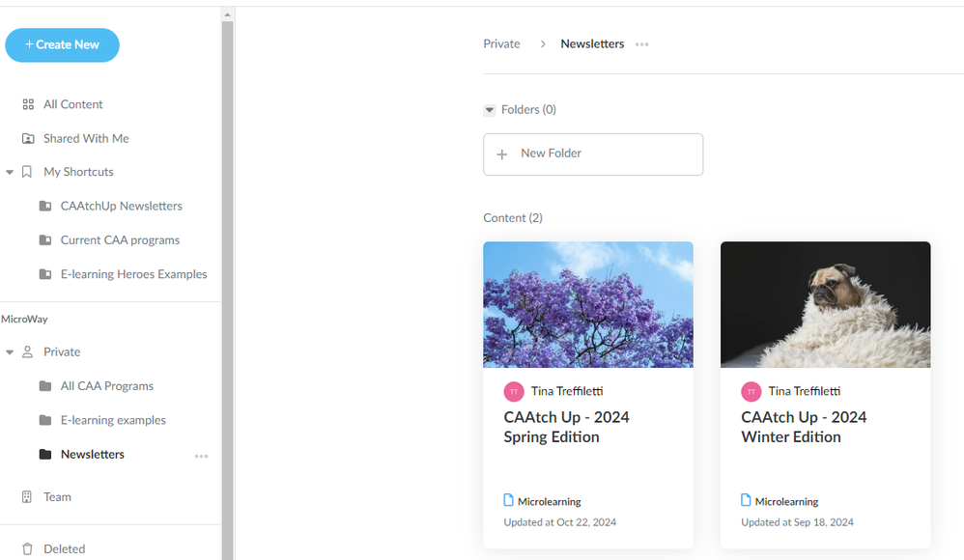Click the My Shortcuts bookmark icon
Screen dimensions: 964x560
[x=27, y=172]
